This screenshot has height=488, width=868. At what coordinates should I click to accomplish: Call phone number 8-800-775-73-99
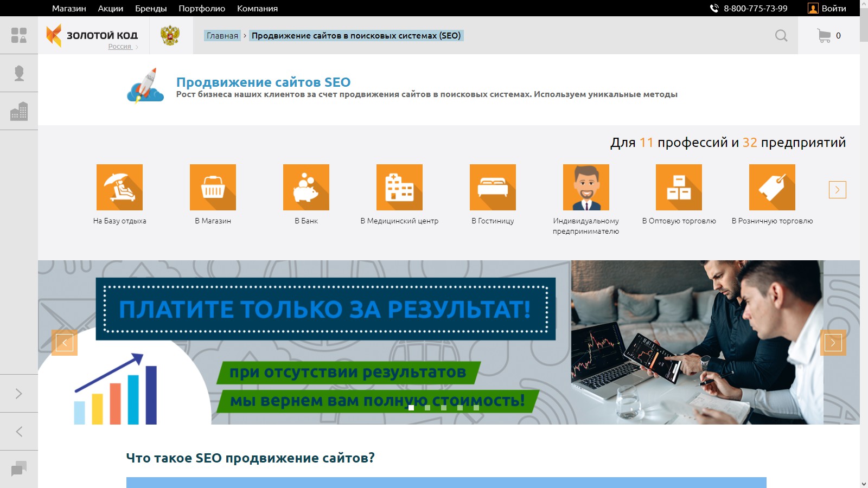(x=755, y=9)
